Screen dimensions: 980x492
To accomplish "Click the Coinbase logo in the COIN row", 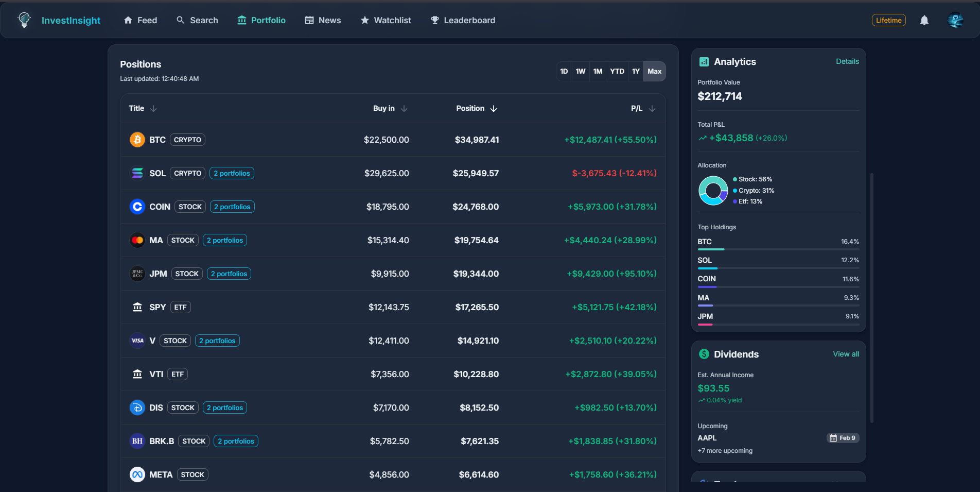I will [137, 206].
